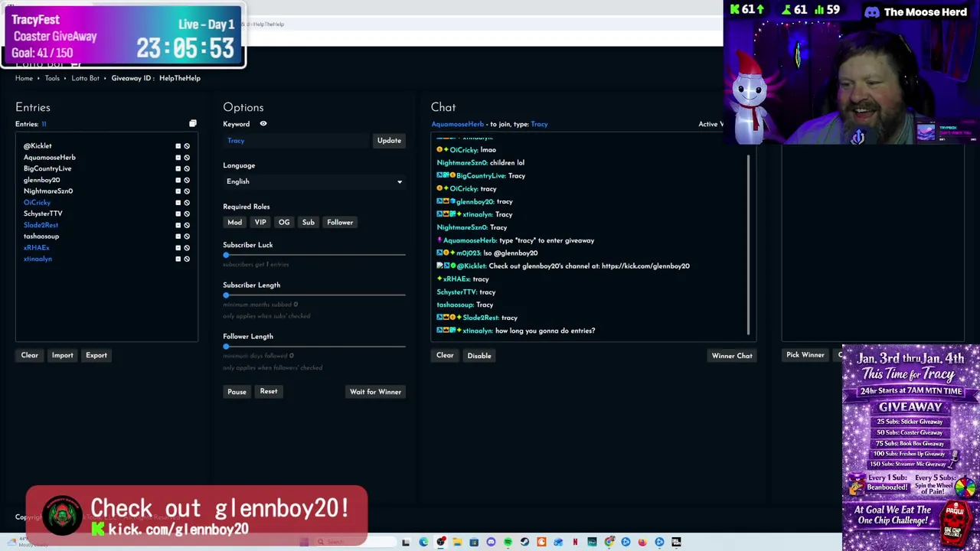980x551 pixels.
Task: Click Update next to the keyword
Action: [x=389, y=141]
